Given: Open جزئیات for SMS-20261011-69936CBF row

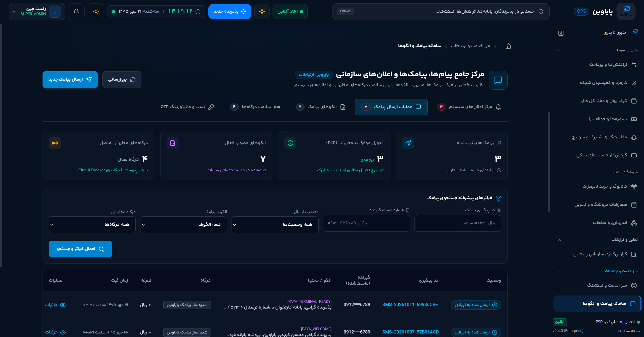Looking at the screenshot, I should (x=55, y=305).
